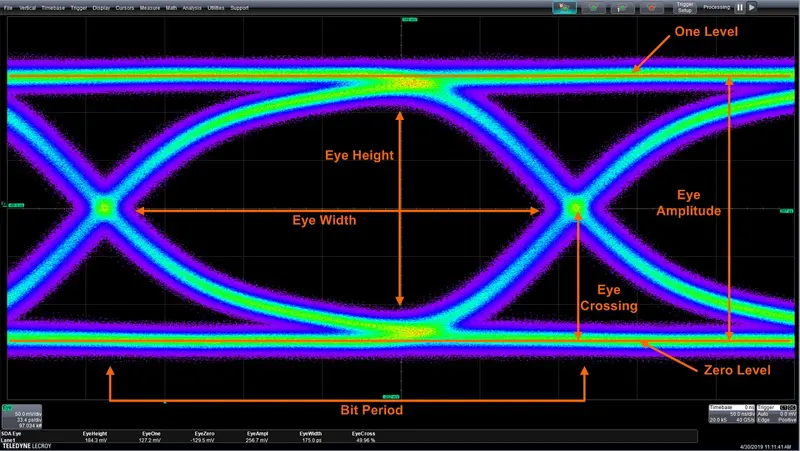Viewport: 800px width, 451px height.
Task: Open the Trigger menu
Action: click(x=79, y=8)
